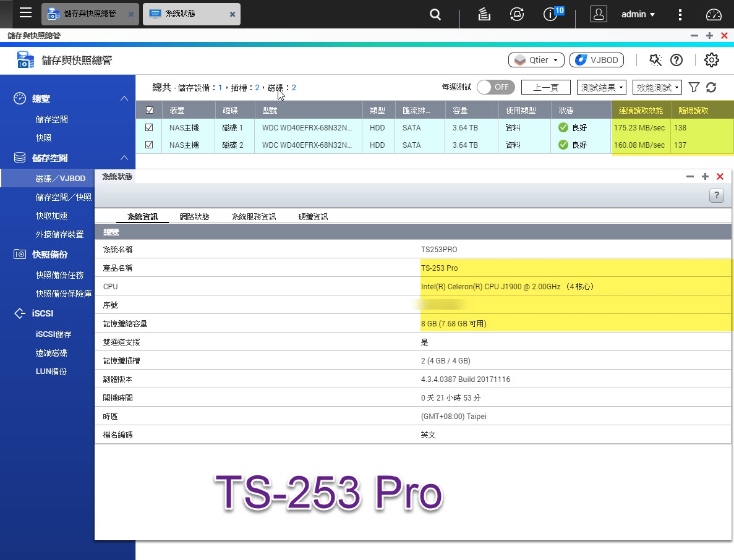Click the storage space section disk icon
The image size is (734, 560).
click(20, 158)
